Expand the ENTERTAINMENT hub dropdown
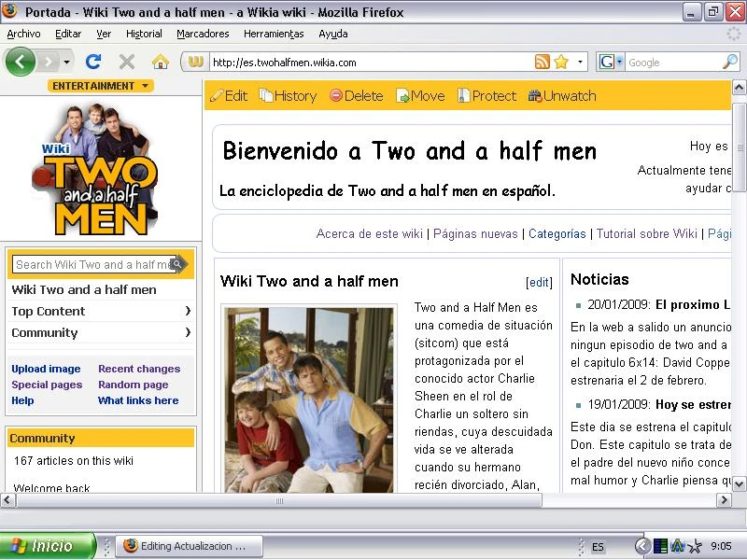747x560 pixels. coord(101,86)
